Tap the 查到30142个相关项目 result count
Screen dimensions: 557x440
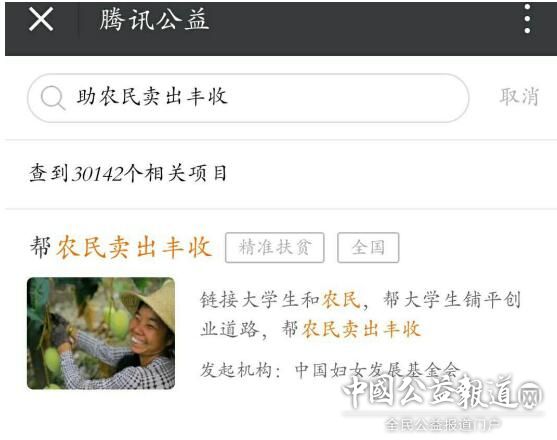coord(128,173)
